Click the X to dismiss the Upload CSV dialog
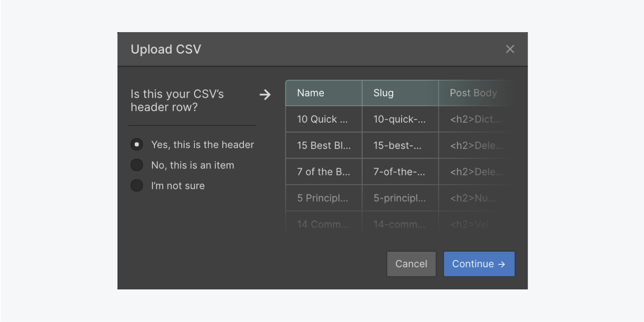 510,49
